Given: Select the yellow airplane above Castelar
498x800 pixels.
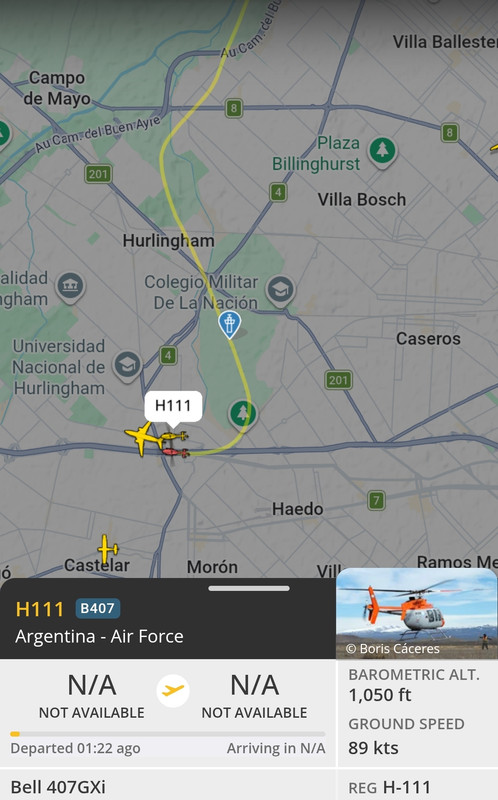Looking at the screenshot, I should (108, 549).
